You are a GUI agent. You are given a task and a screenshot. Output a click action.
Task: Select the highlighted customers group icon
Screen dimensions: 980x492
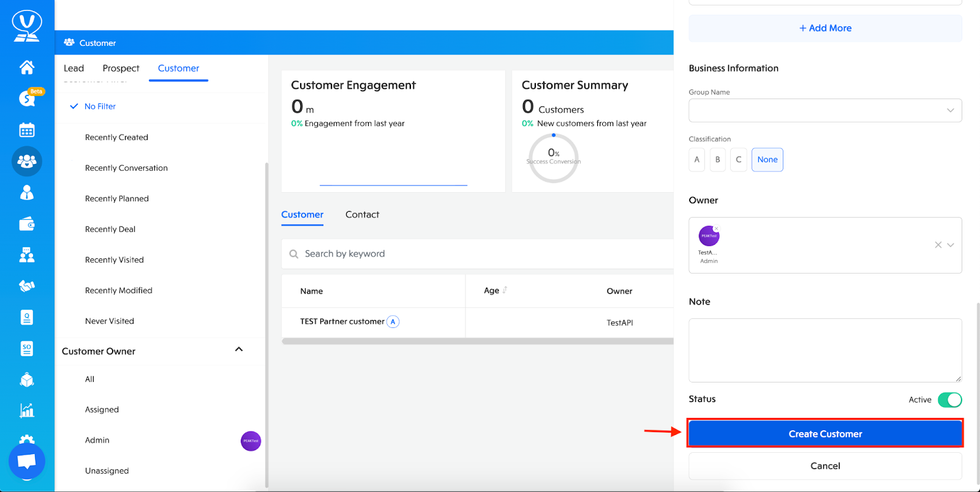pyautogui.click(x=27, y=162)
